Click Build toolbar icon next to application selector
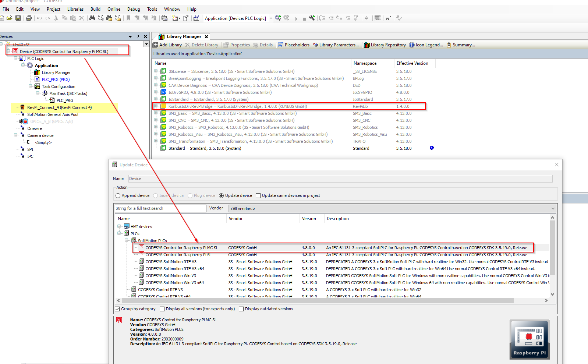The image size is (588, 364). tap(196, 18)
